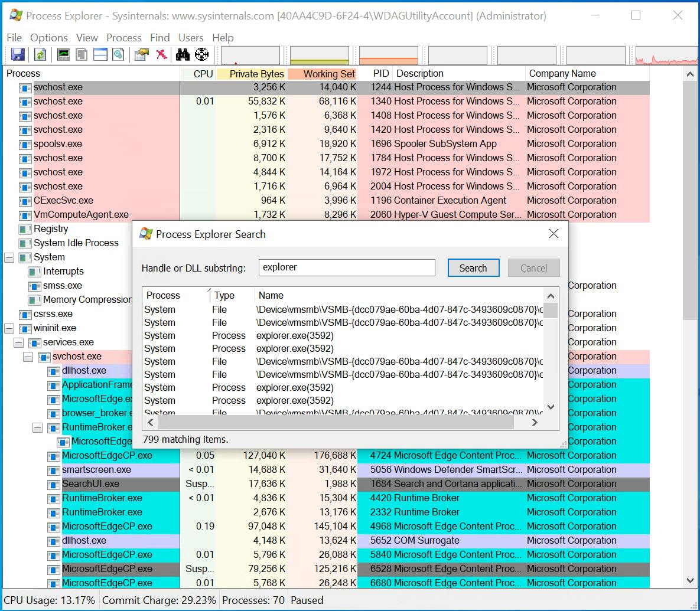Open the Users menu
Screen dimensions: 700x611
tap(191, 38)
